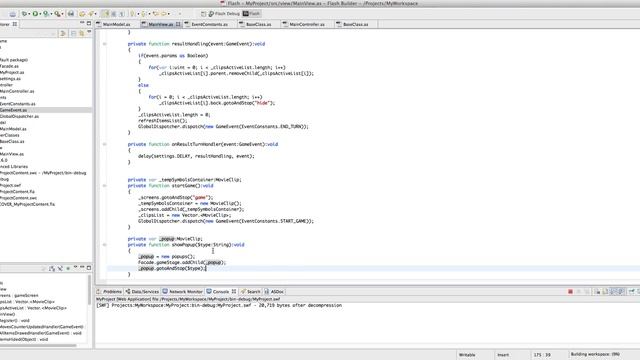640x360 pixels.
Task: Toggle Scroll Lock in Console toolbar
Action: tap(605, 291)
